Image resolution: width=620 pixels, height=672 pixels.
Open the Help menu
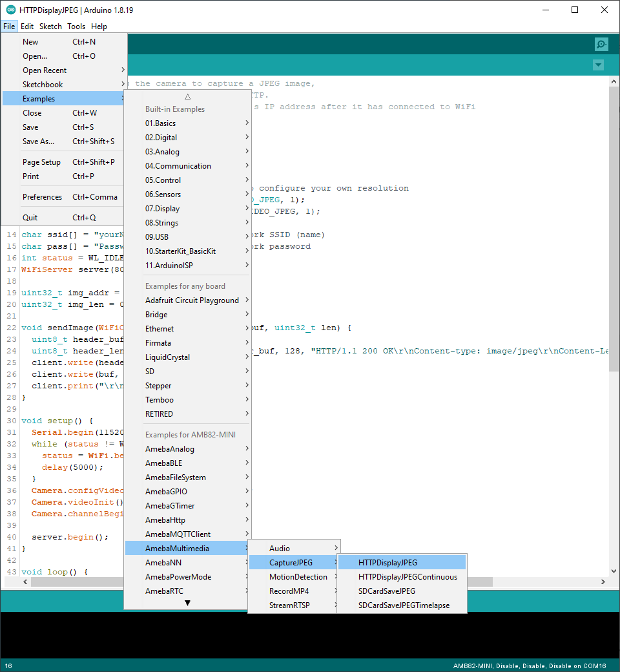99,26
